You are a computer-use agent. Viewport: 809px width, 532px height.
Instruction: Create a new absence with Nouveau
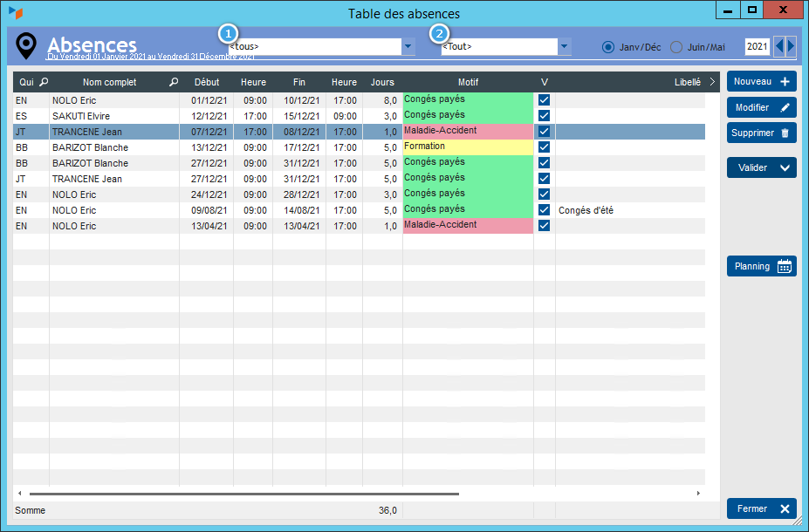coord(761,82)
